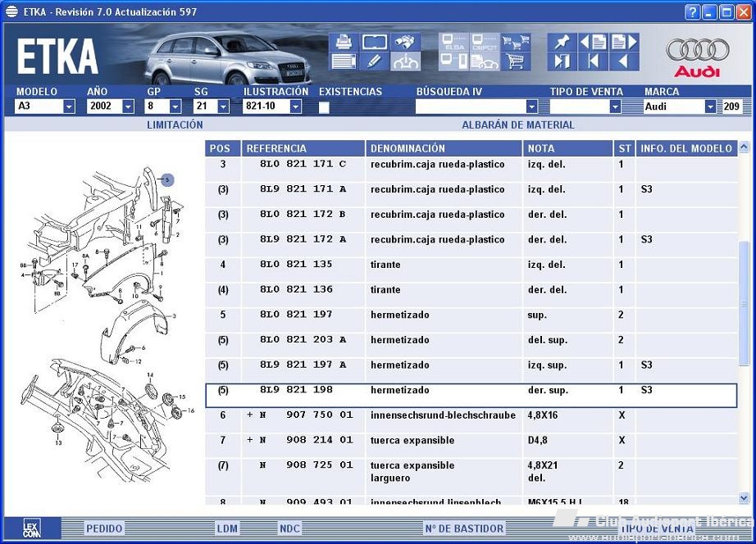This screenshot has width=756, height=544.
Task: Click the INFO. DEL MODELO column header
Action: pos(686,148)
